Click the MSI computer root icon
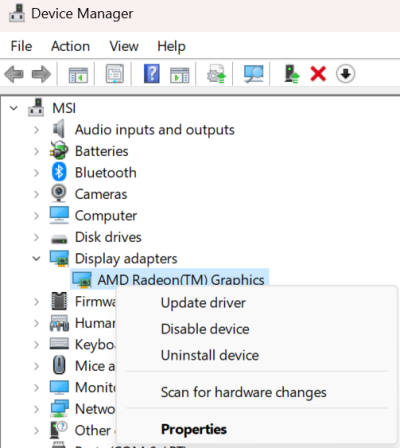 [x=36, y=107]
